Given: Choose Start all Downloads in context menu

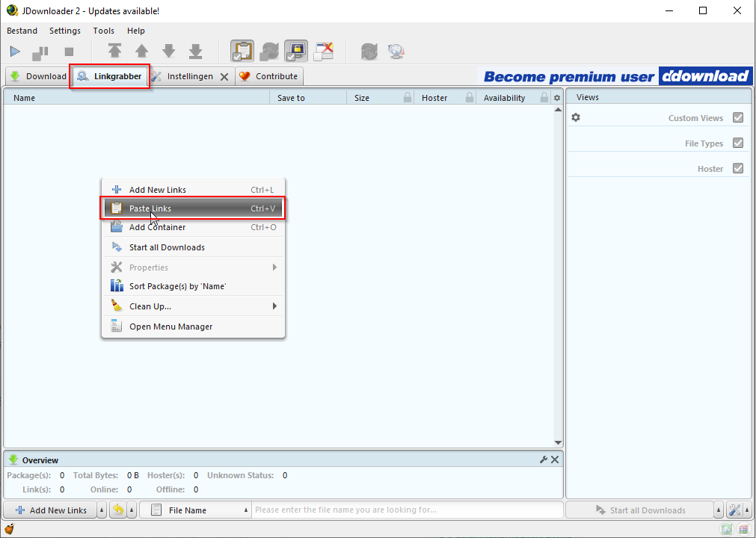Looking at the screenshot, I should 193,247.
